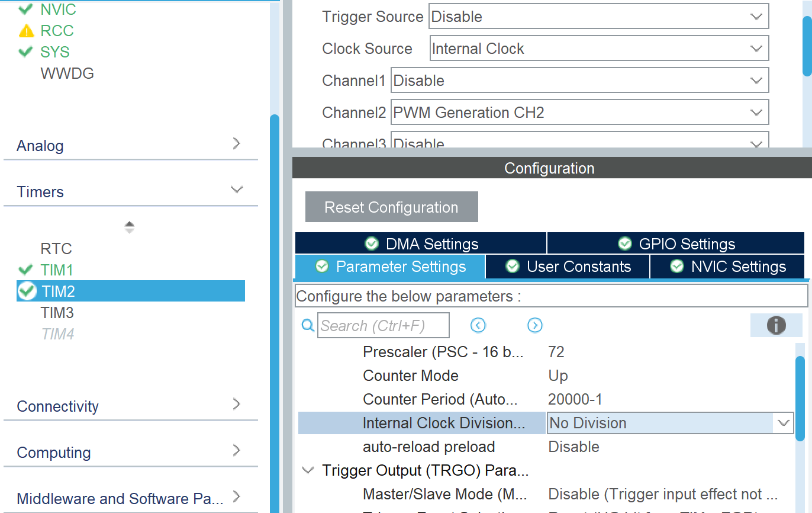
Task: Expand the Connectivity category
Action: click(x=237, y=404)
